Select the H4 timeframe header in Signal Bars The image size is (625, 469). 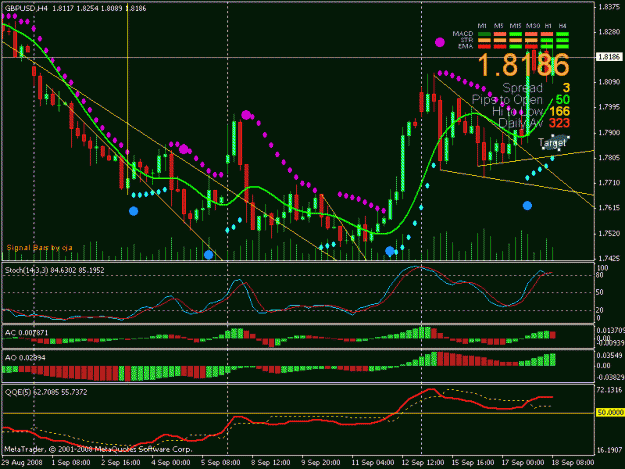[x=562, y=26]
